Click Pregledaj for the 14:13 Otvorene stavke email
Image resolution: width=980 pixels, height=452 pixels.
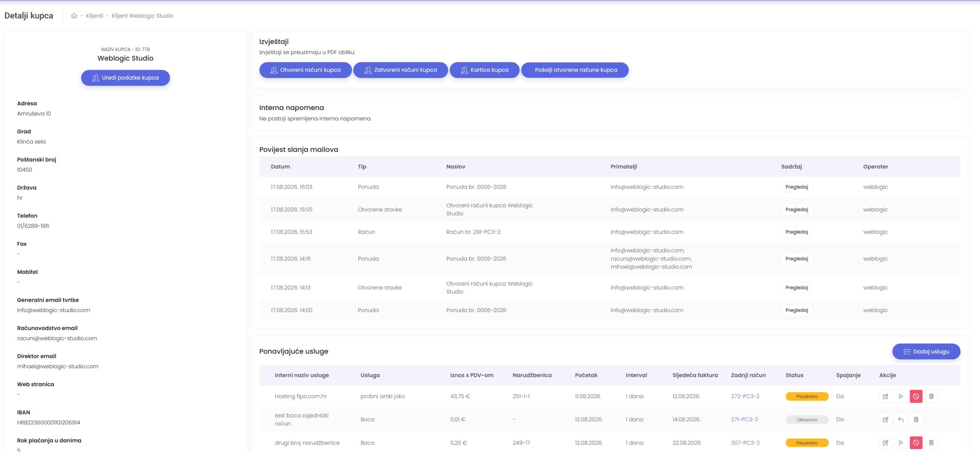pyautogui.click(x=797, y=288)
